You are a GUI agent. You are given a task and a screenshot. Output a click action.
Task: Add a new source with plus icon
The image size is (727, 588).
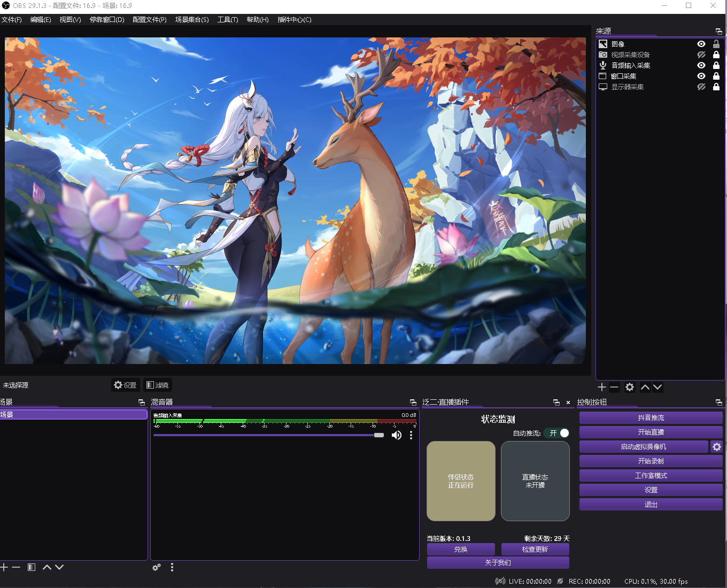coord(602,387)
